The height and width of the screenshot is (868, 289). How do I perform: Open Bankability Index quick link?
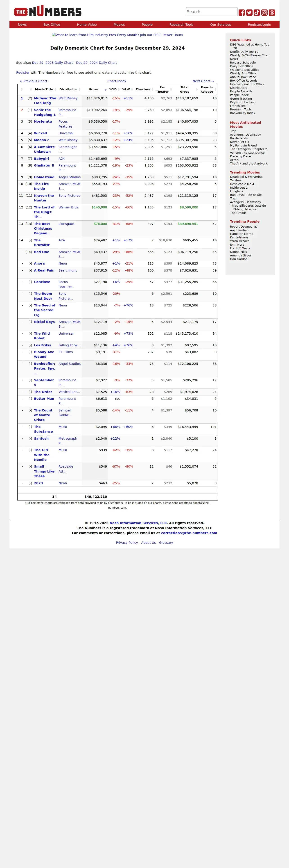243,113
